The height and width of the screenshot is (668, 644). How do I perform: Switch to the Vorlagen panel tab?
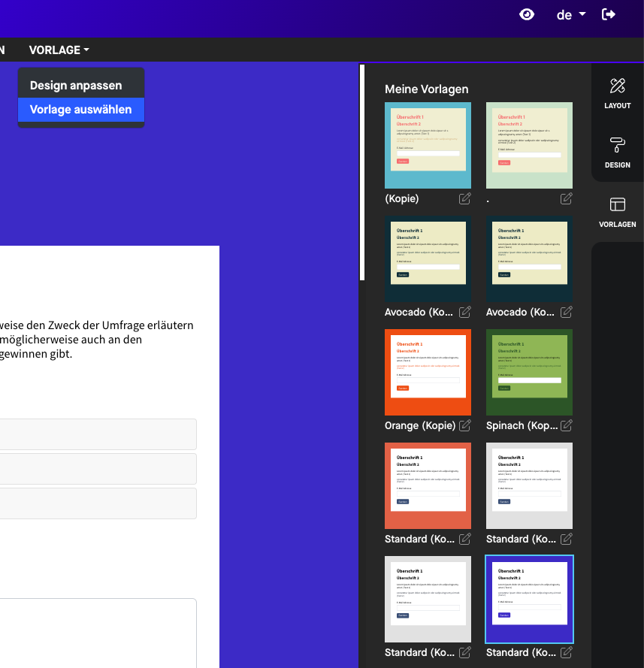click(x=617, y=212)
